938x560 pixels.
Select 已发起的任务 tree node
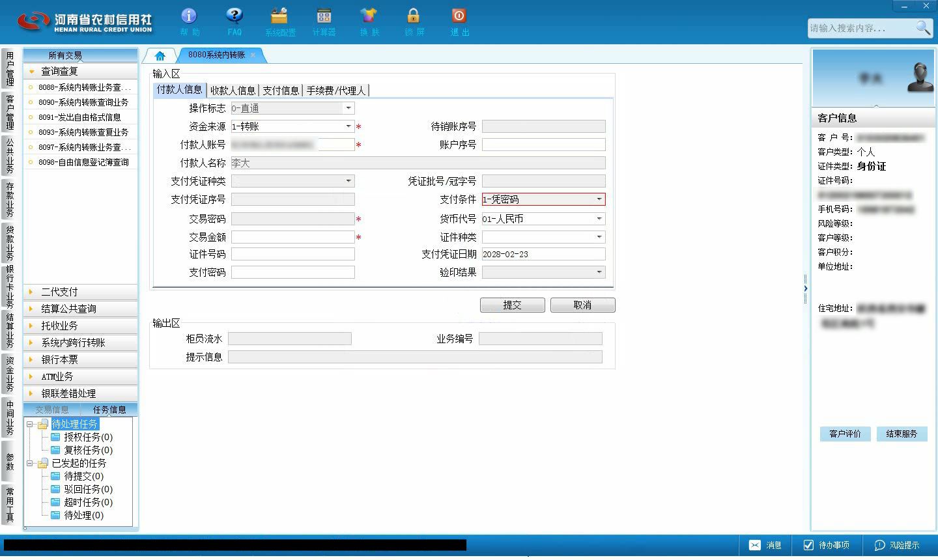pos(79,463)
